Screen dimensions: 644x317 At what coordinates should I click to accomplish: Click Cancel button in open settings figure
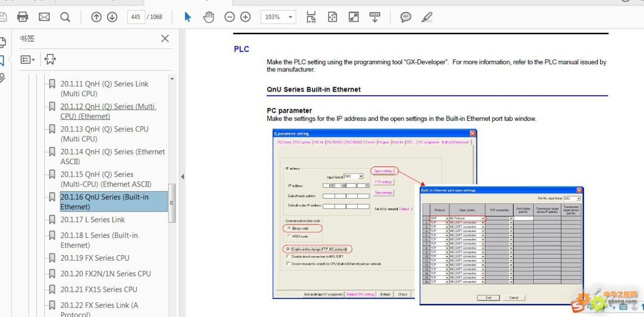(x=514, y=297)
